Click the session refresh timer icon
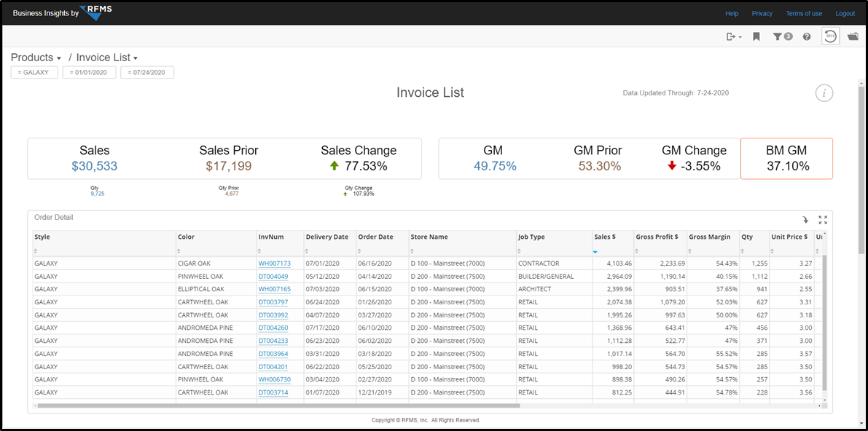This screenshot has width=868, height=431. (830, 36)
